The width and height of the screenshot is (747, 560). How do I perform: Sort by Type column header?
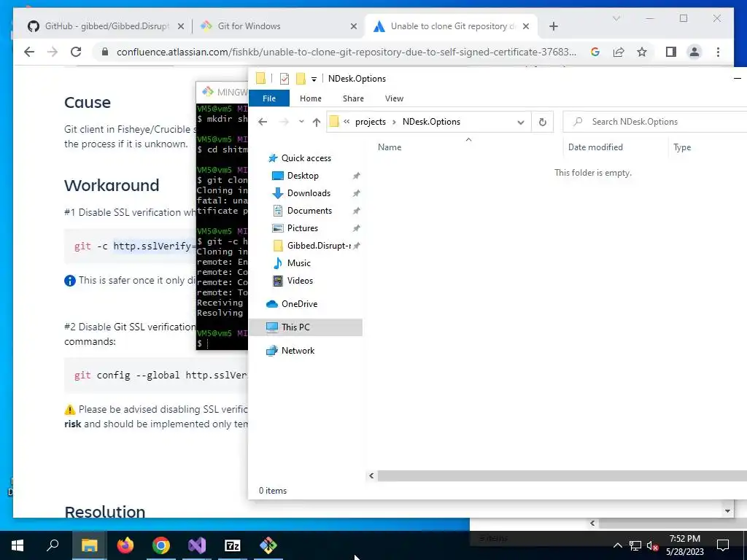click(x=682, y=147)
